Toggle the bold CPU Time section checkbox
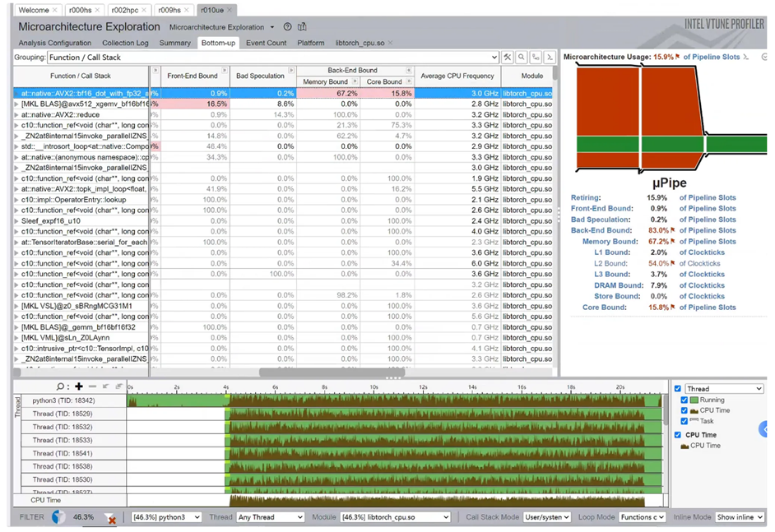Viewport: 775px width, 532px height. tap(678, 435)
